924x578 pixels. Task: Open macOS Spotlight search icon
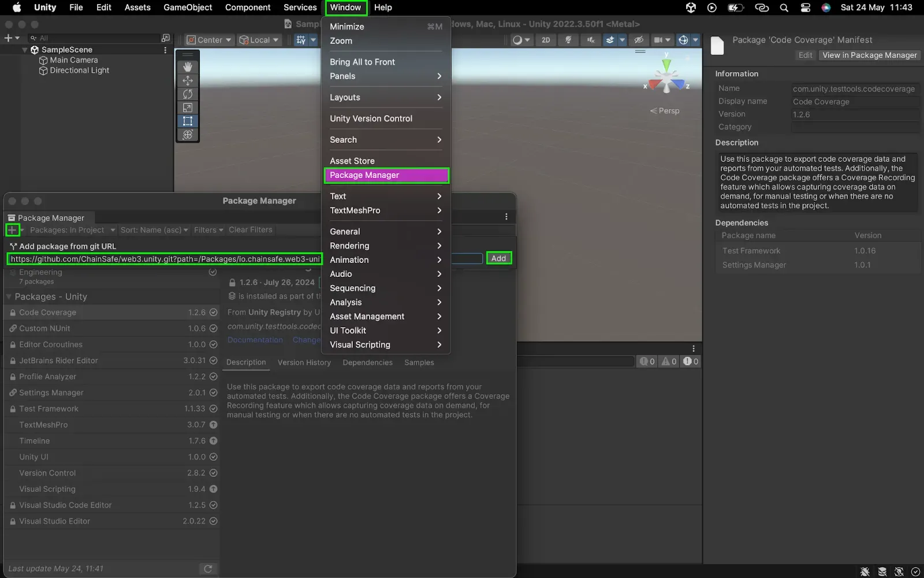point(784,8)
